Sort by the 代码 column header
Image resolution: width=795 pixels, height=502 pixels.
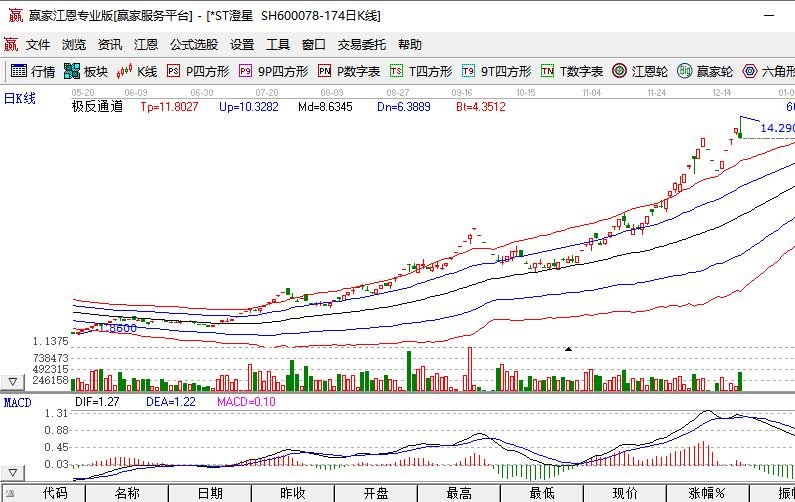pos(55,493)
